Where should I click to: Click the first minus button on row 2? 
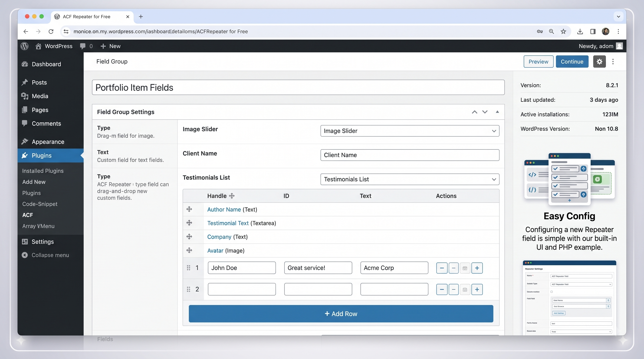click(x=442, y=290)
